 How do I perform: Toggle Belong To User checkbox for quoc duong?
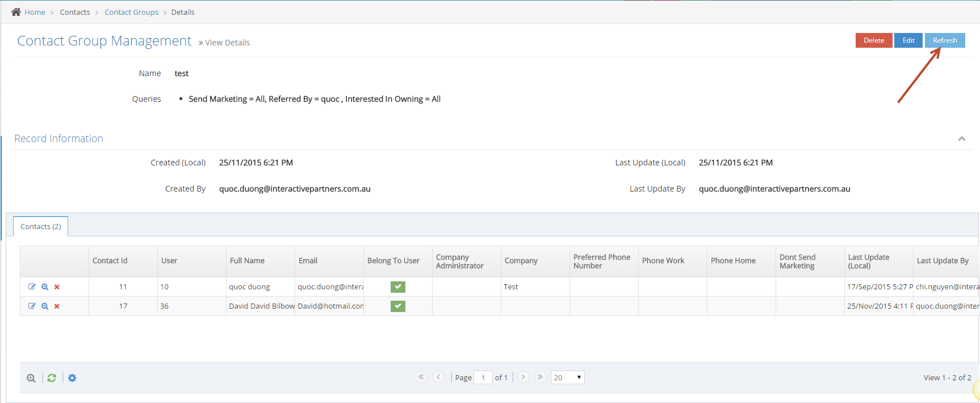pos(398,287)
